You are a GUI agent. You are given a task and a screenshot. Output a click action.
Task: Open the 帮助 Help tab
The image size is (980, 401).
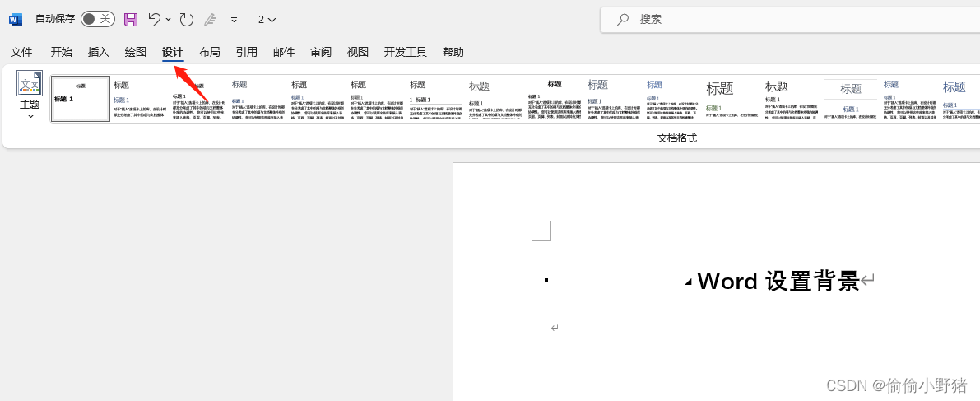453,52
